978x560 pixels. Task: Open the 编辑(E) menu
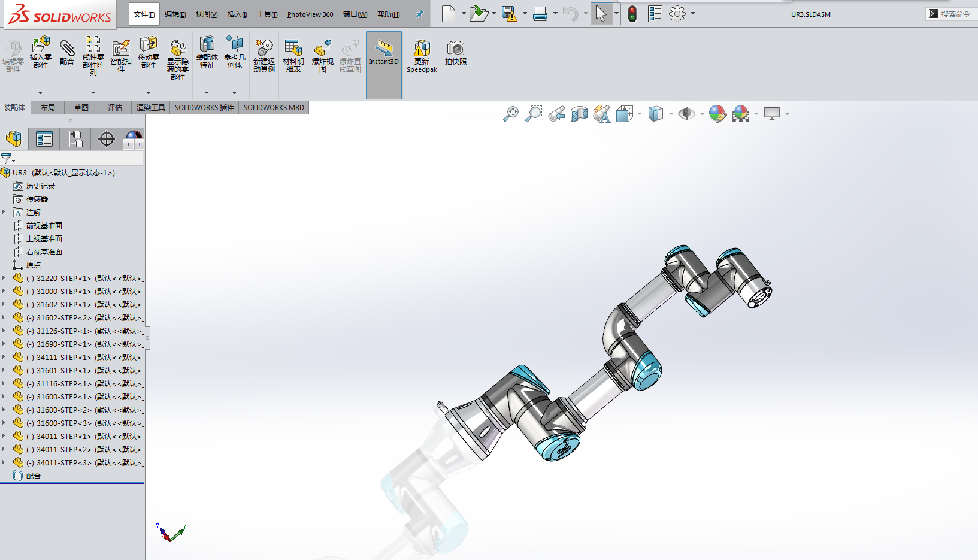[175, 14]
